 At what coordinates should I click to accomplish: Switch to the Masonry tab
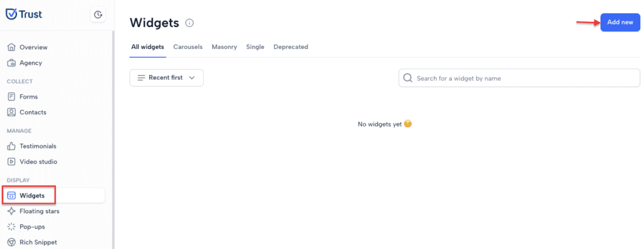click(225, 47)
